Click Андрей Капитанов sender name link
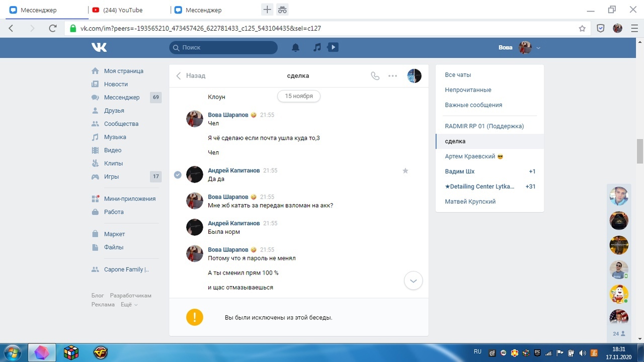This screenshot has height=362, width=644. tap(233, 170)
